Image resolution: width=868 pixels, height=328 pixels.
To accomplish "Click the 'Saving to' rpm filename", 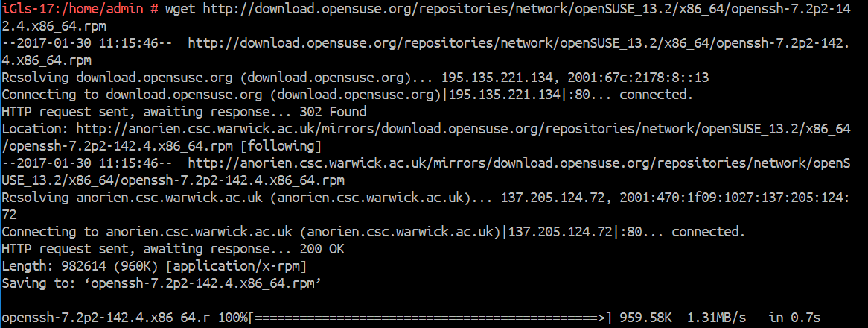I will point(203,284).
